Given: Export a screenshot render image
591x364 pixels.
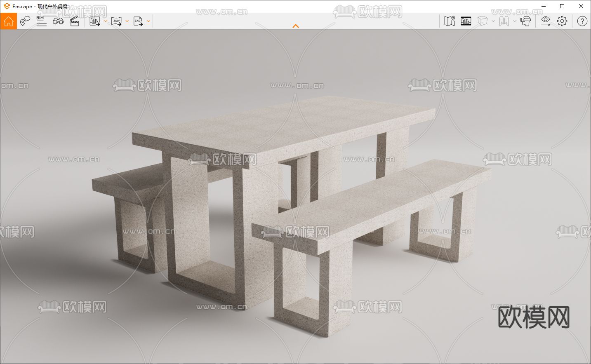Looking at the screenshot, I should [95, 21].
